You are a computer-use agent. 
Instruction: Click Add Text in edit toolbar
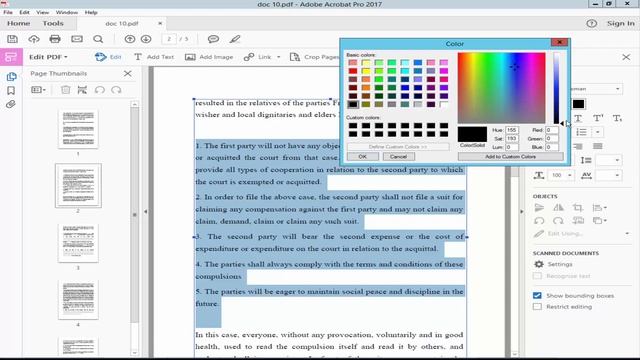[x=154, y=57]
